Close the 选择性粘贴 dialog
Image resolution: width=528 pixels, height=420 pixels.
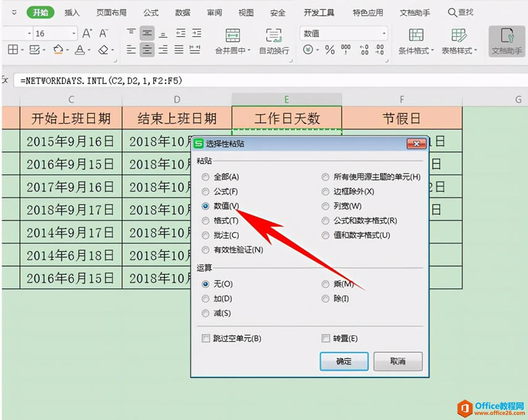click(417, 143)
